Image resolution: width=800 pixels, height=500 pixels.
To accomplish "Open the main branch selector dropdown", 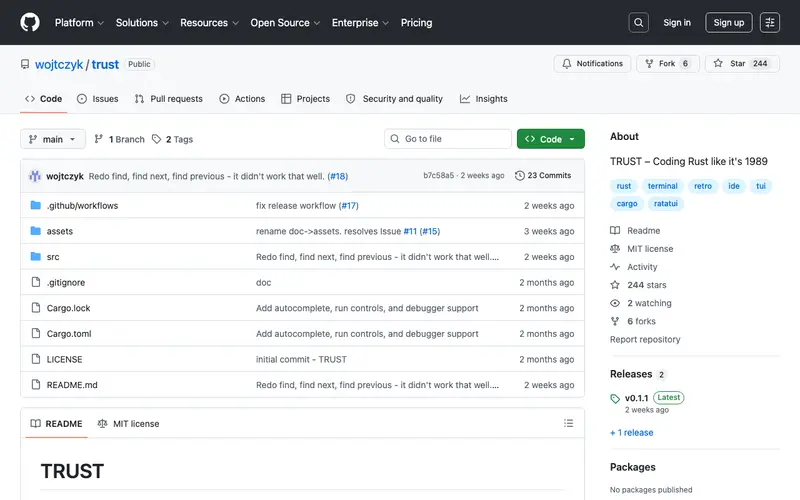I will [53, 139].
